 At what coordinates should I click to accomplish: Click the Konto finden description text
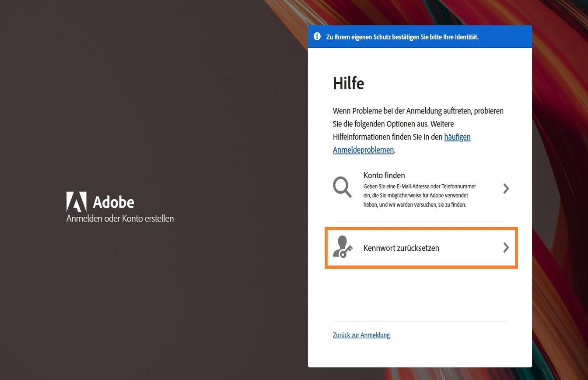[420, 196]
